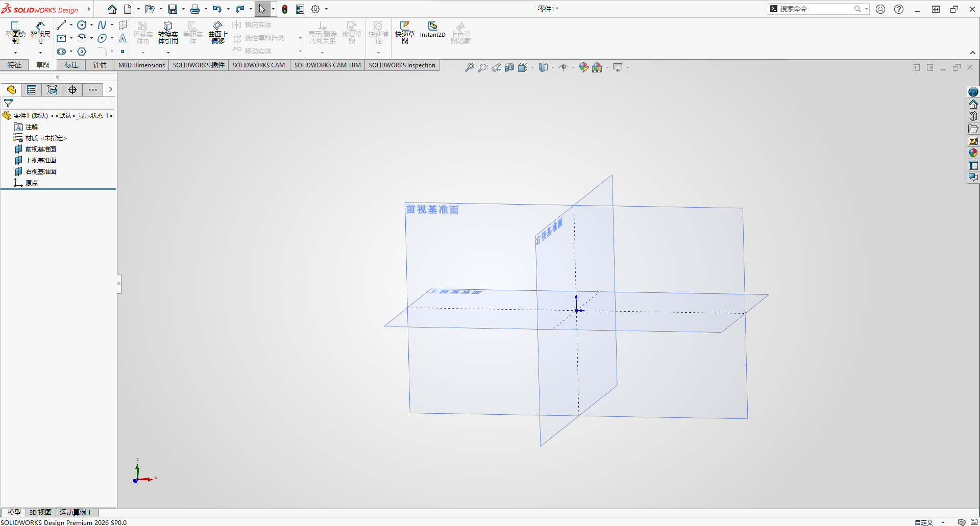Click Convert Entities 转换实体引用
Screen dimensions: 980x526
click(x=168, y=33)
